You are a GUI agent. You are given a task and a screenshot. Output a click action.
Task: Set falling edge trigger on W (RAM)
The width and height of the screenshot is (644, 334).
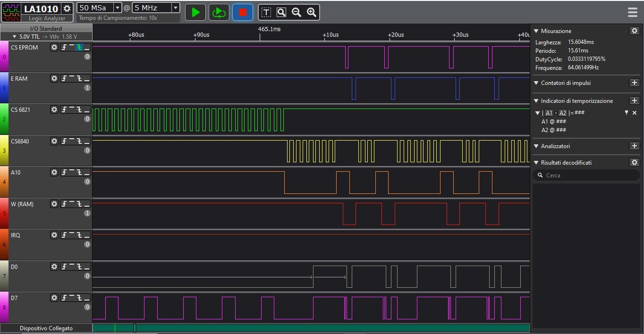(79, 204)
